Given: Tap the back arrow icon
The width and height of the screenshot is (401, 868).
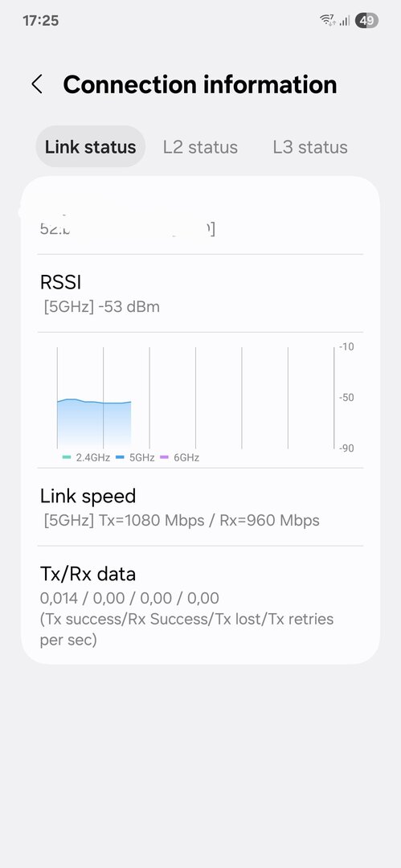Looking at the screenshot, I should tap(36, 84).
